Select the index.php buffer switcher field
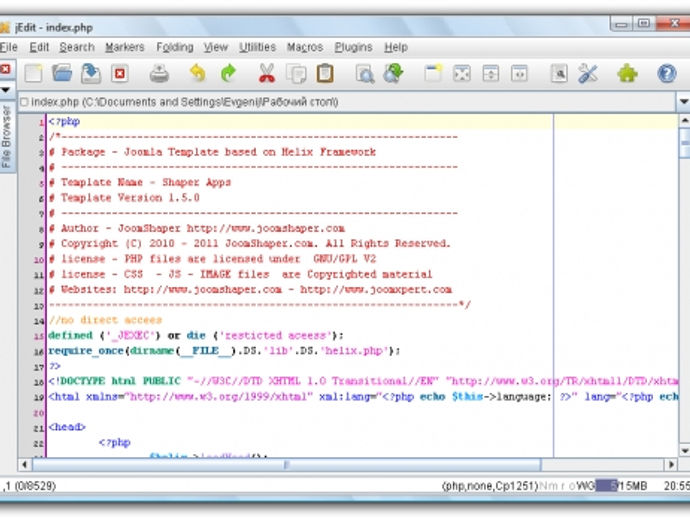The image size is (690, 518). (347, 102)
